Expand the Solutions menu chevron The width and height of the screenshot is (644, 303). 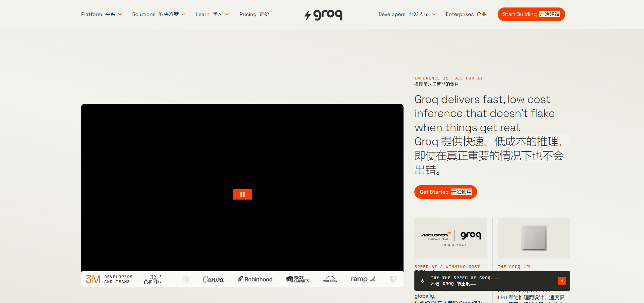[x=183, y=14]
